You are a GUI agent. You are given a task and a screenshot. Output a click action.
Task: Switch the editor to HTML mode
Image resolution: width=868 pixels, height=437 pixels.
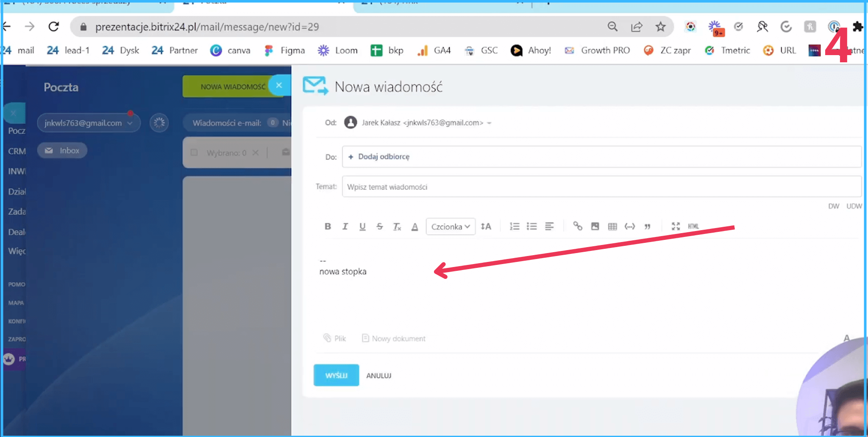pyautogui.click(x=693, y=226)
